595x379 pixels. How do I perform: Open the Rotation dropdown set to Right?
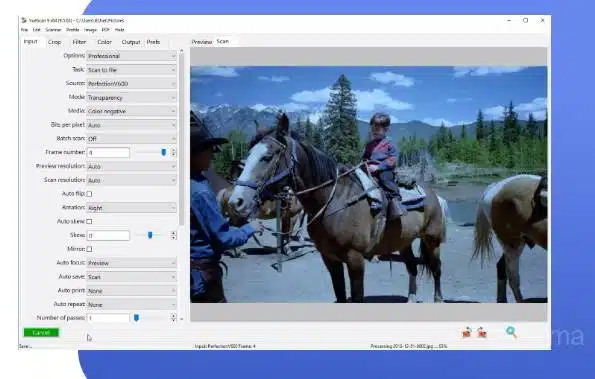(x=131, y=208)
